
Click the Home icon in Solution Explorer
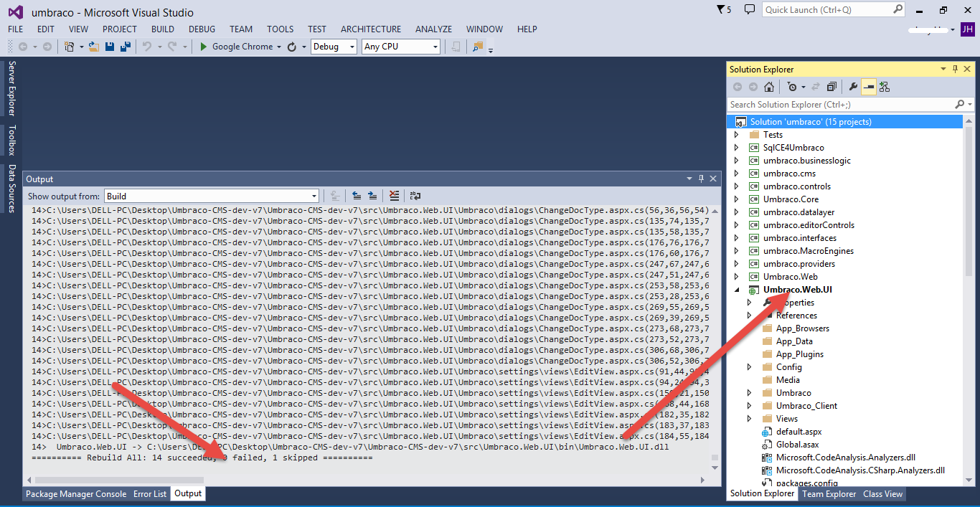click(x=769, y=87)
